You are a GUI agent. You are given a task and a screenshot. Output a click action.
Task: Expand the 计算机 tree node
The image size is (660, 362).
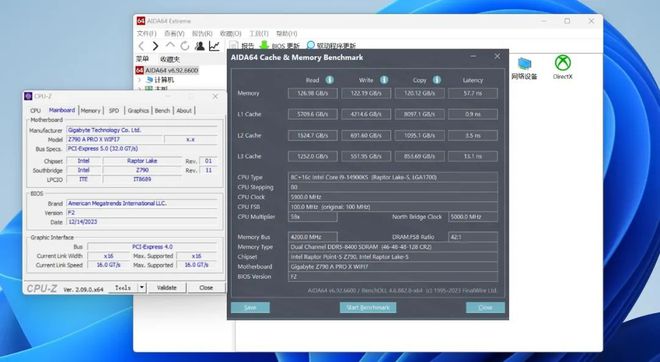pyautogui.click(x=139, y=80)
